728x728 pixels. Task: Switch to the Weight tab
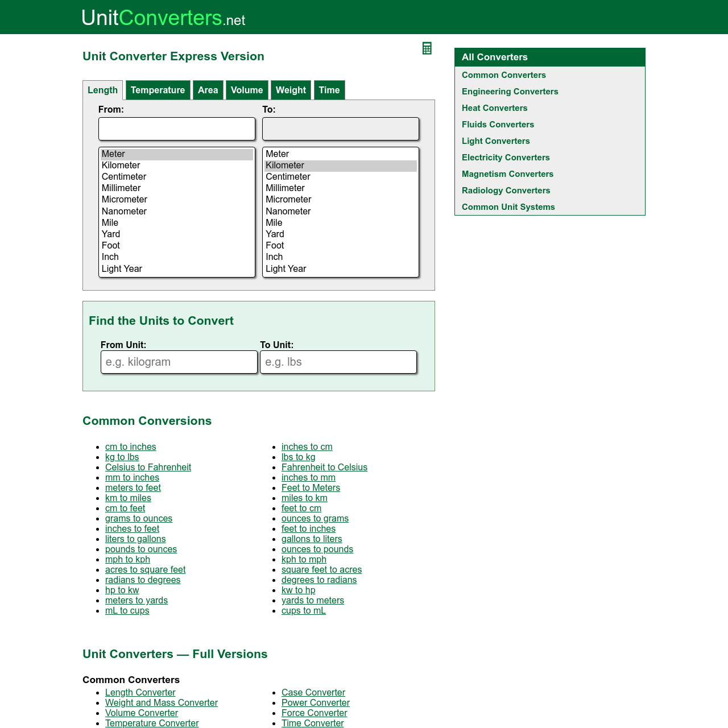[291, 90]
